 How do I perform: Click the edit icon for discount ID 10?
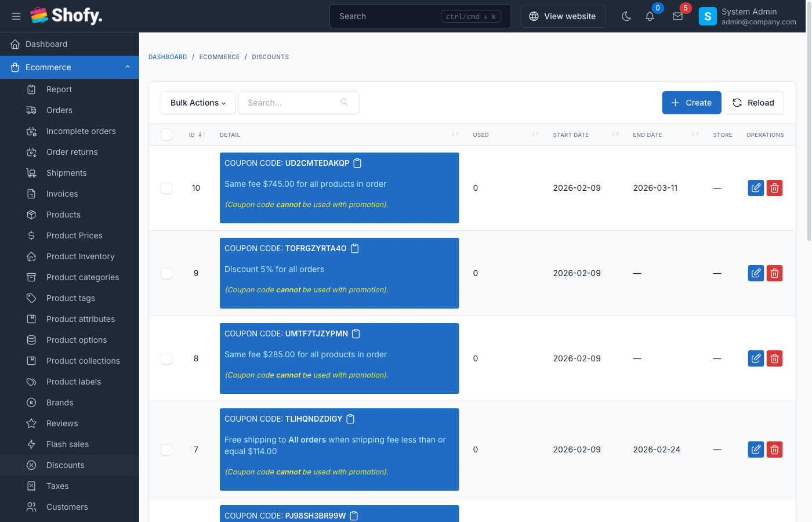tap(756, 188)
